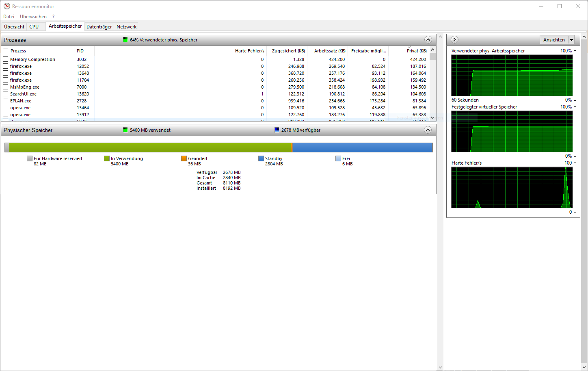Screen dimensions: 588x371
Task: Tick the EPLAN.exe checkbox
Action: click(6, 101)
